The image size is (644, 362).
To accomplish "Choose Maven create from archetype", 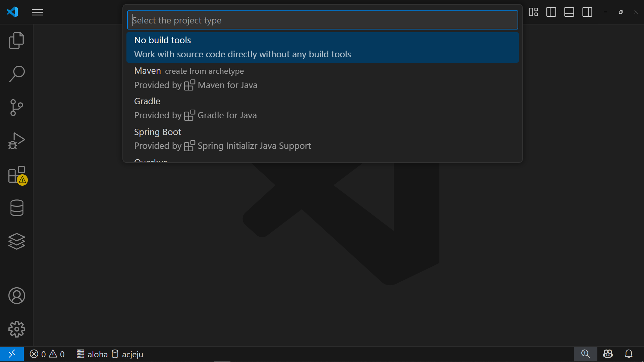I will point(323,78).
